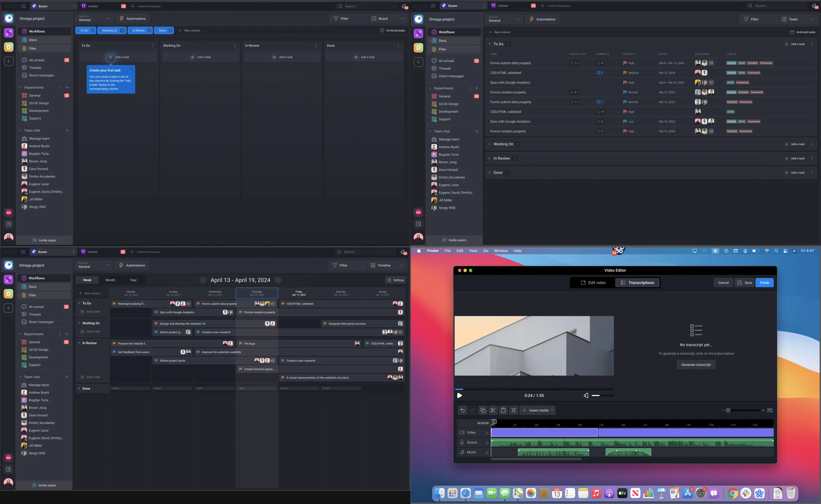Adjust the volume slider in Video Editor
This screenshot has width=821, height=504.
pos(602,396)
